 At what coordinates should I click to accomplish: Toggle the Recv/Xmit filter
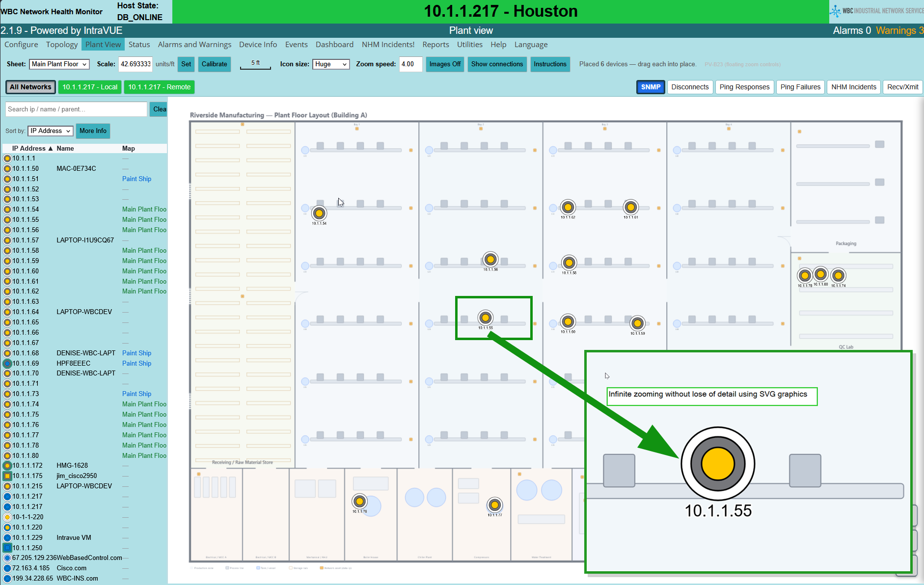point(902,87)
